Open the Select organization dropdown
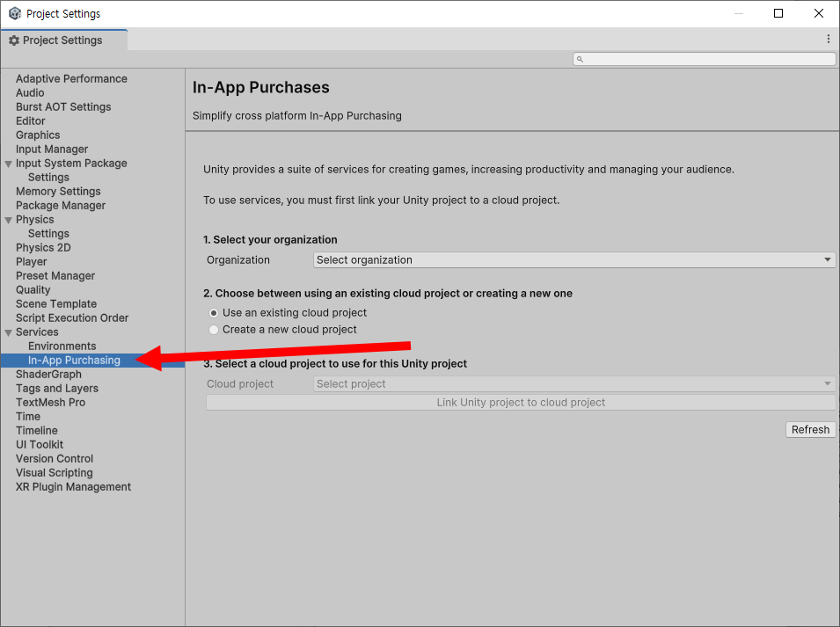Image resolution: width=840 pixels, height=627 pixels. click(573, 259)
